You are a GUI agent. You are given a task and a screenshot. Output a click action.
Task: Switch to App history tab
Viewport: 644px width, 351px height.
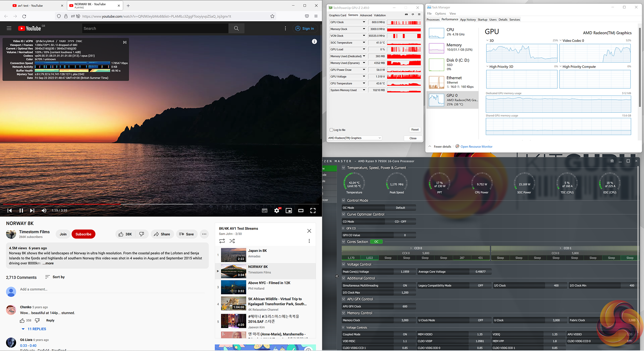pyautogui.click(x=468, y=20)
